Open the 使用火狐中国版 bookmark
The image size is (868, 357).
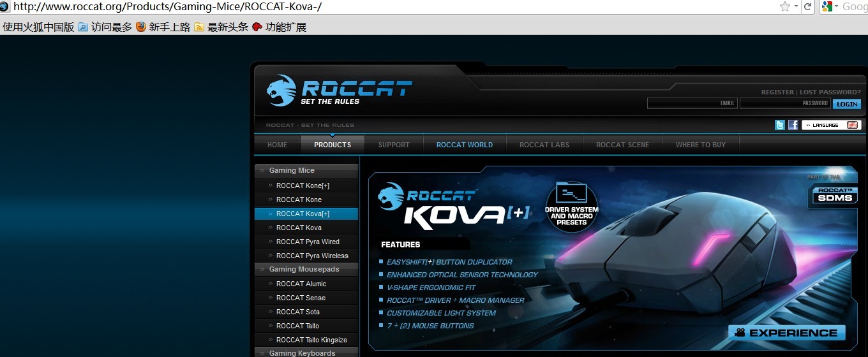click(38, 27)
